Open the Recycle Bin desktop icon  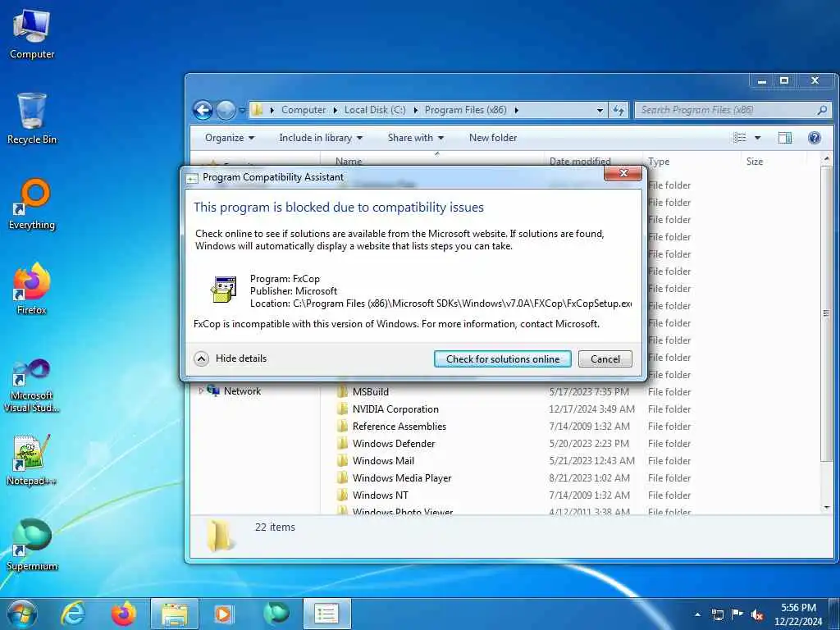click(32, 119)
